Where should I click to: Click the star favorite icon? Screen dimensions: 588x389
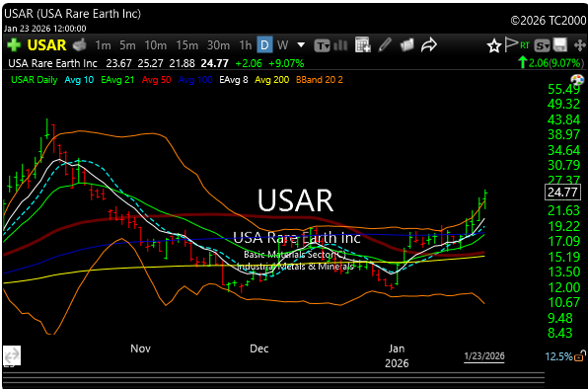point(494,45)
